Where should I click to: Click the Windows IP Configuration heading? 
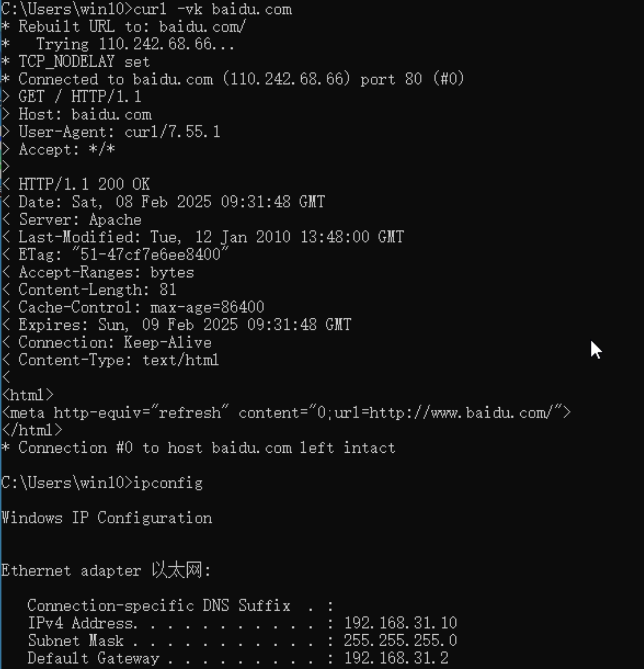pyautogui.click(x=107, y=518)
